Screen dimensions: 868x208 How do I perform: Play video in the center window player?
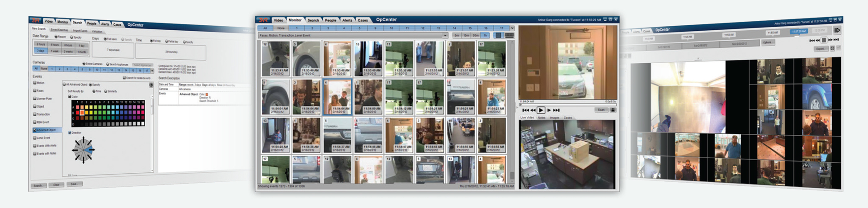[541, 110]
